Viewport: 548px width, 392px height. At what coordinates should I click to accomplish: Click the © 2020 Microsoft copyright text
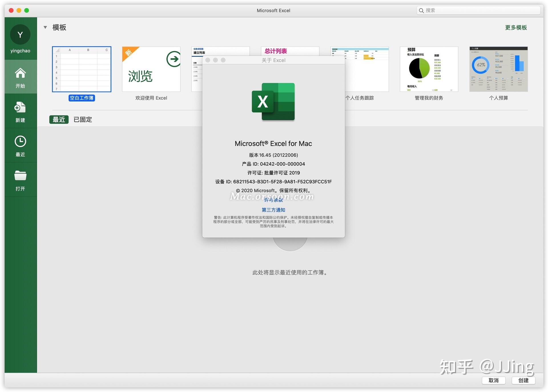[x=273, y=190]
